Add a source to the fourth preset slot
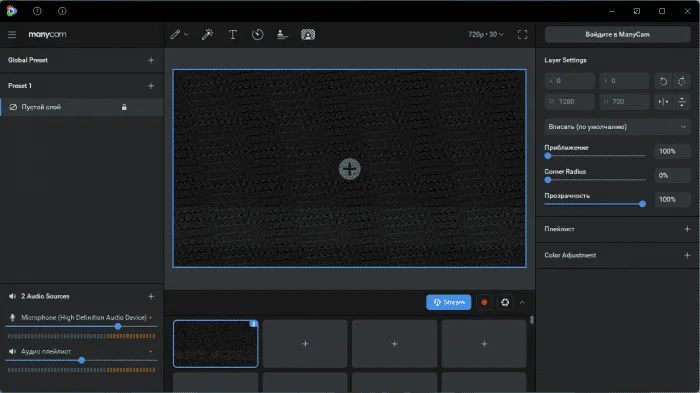This screenshot has height=393, width=700. point(484,344)
